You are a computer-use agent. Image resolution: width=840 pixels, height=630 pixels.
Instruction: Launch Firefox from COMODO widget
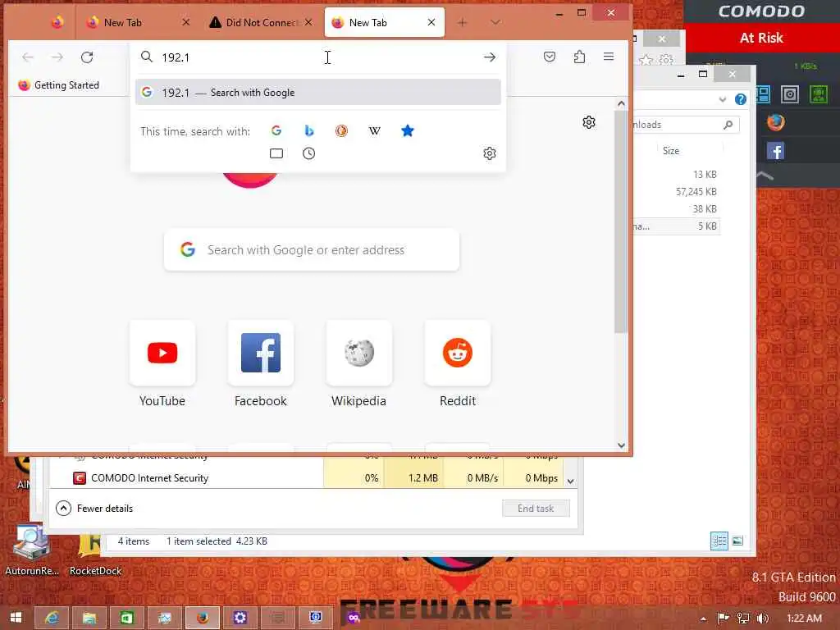click(x=775, y=122)
